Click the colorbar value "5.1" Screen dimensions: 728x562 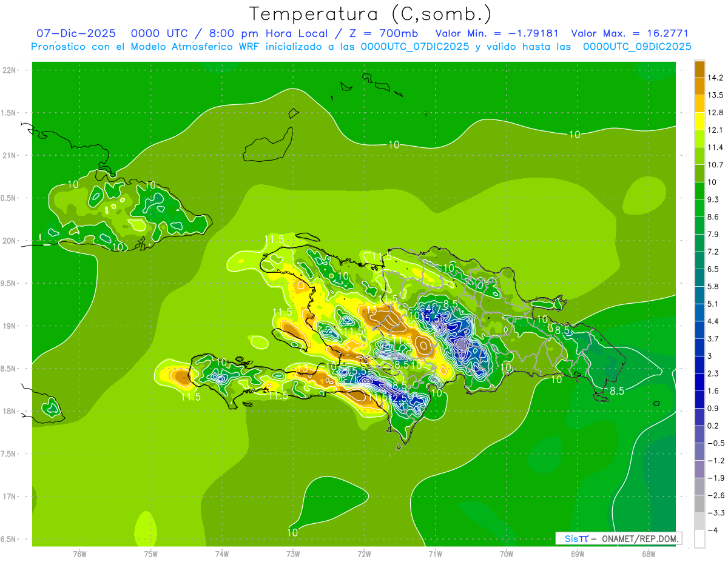[713, 304]
